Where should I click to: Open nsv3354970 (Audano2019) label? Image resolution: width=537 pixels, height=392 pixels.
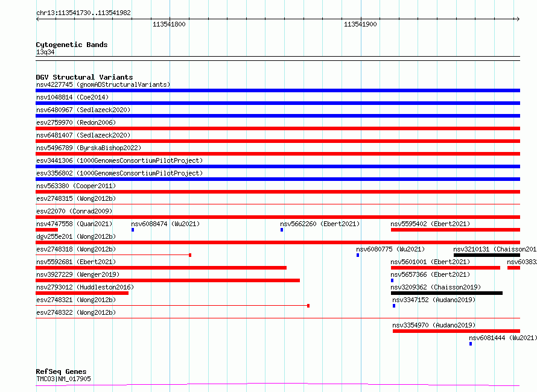click(x=434, y=325)
